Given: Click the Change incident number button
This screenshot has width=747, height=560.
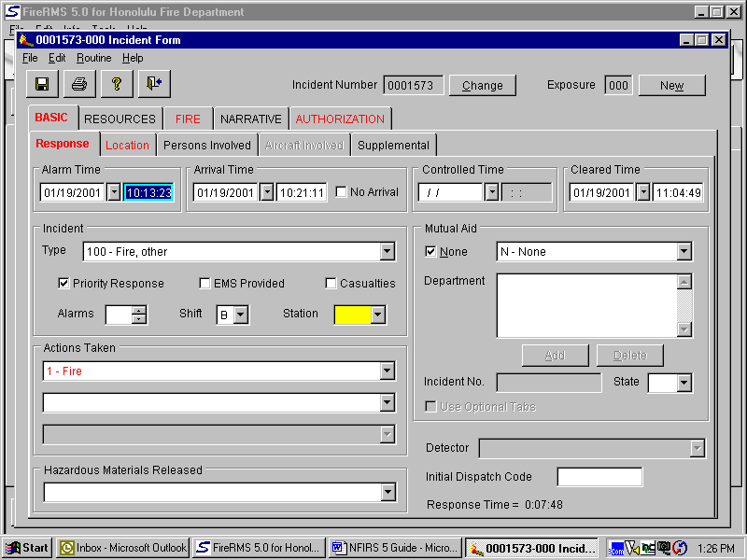Looking at the screenshot, I should pos(482,85).
